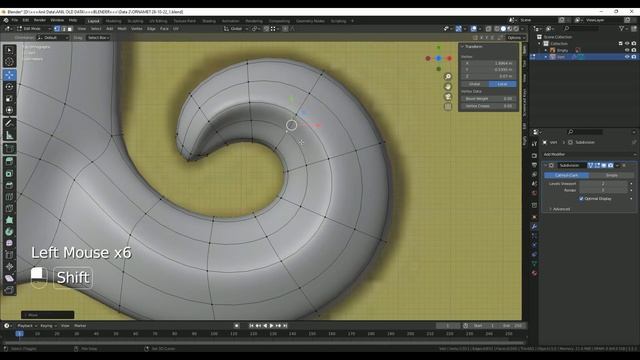Hide the Empty object in outliner
640x360 pixels.
pos(627,50)
